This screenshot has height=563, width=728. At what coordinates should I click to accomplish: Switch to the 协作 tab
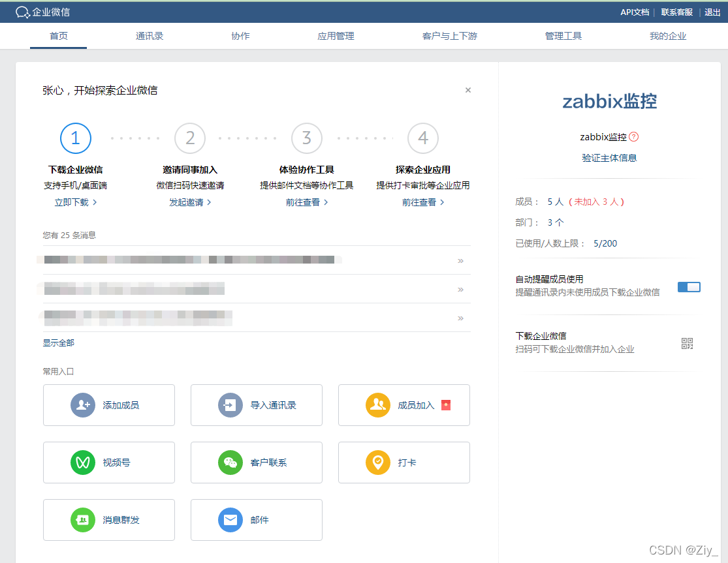240,36
